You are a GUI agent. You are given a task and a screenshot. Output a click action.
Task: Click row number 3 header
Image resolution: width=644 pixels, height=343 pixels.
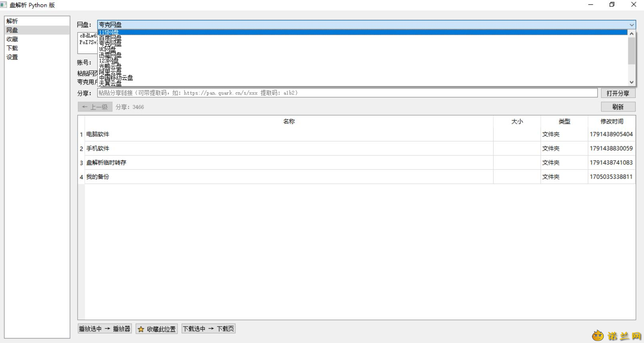point(81,163)
